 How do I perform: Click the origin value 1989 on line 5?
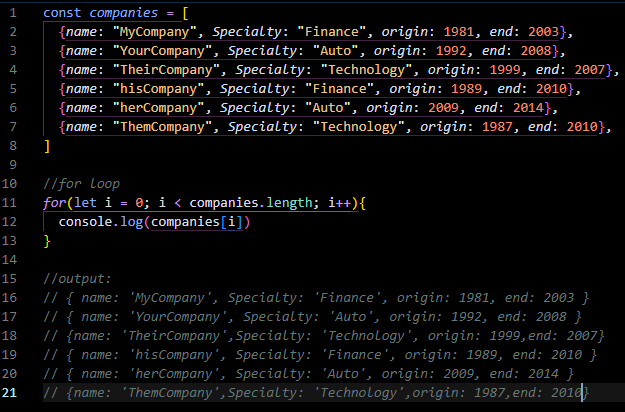[467, 89]
